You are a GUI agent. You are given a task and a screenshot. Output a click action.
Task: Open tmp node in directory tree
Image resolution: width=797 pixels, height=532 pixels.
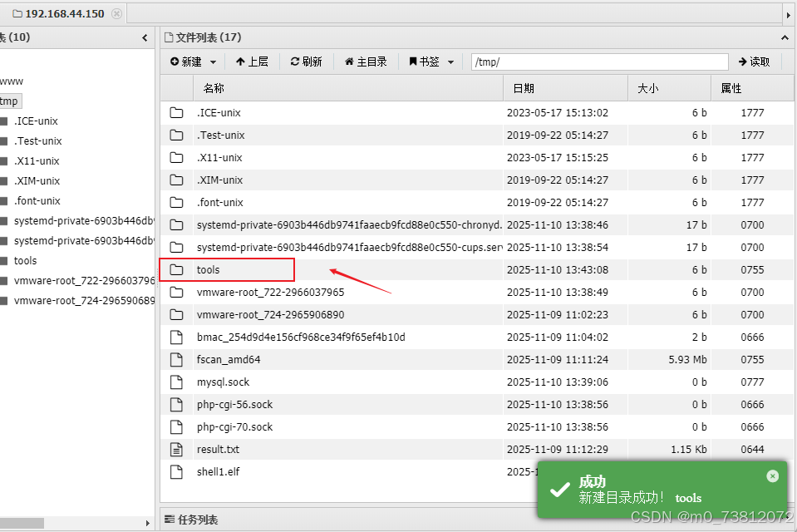(9, 101)
